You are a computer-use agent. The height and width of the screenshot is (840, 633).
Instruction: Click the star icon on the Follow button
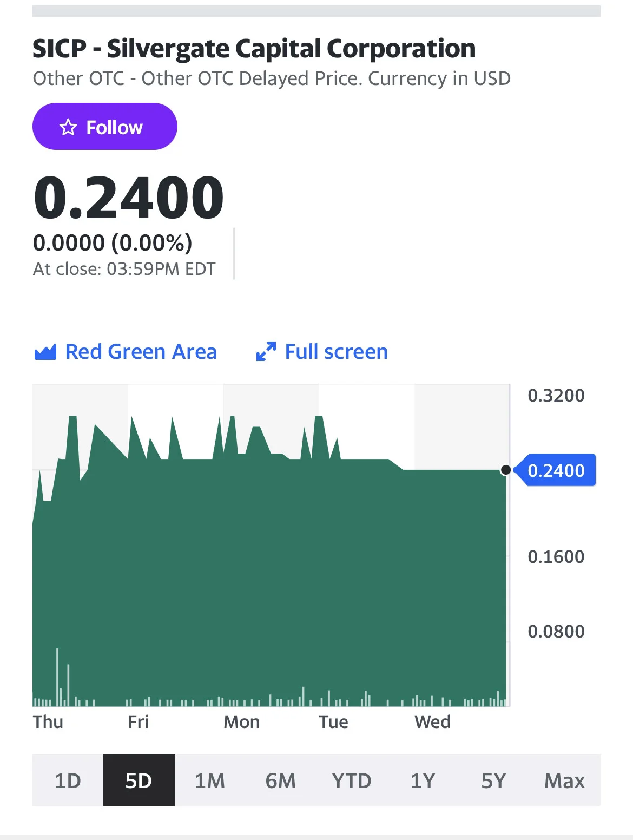click(68, 128)
